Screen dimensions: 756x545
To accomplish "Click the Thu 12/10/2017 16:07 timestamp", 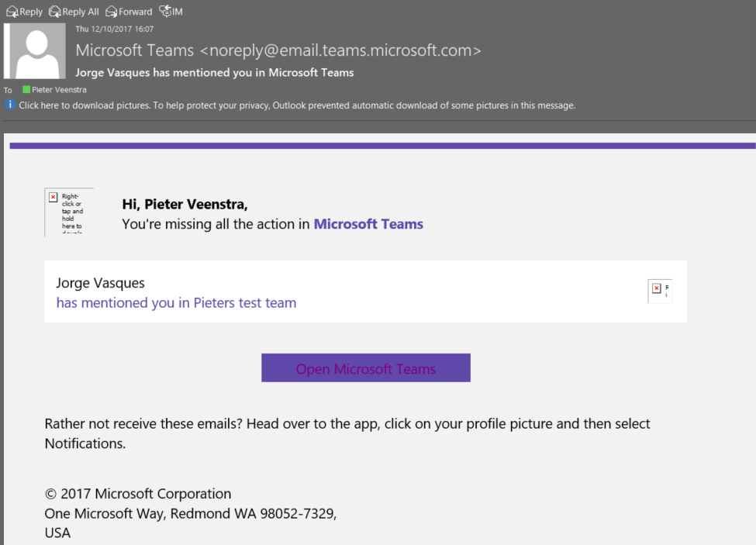I will click(x=114, y=29).
